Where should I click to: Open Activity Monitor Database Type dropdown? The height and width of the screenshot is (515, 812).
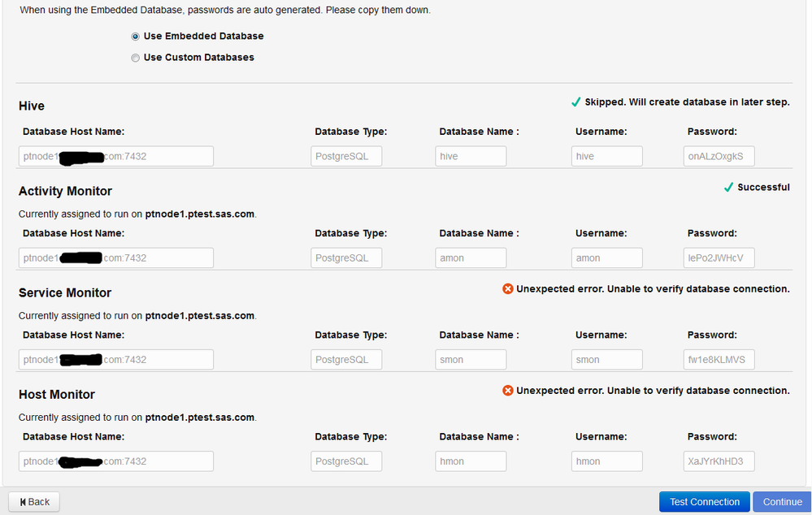tap(346, 257)
